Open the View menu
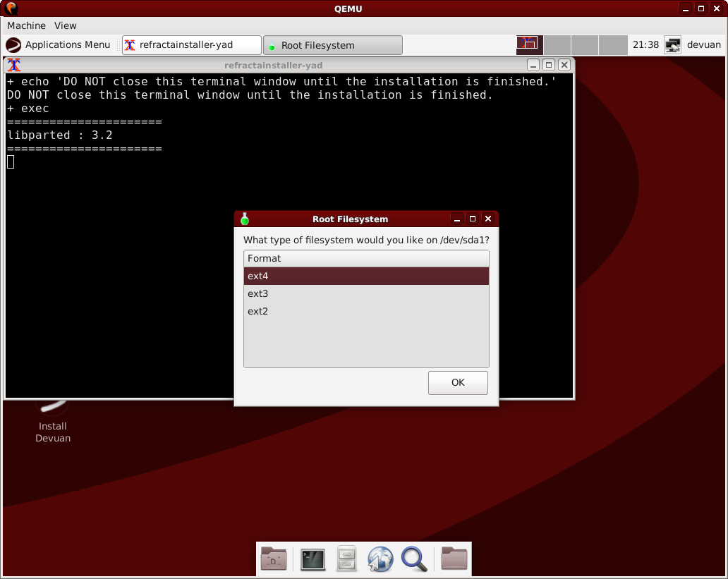Viewport: 728px width, 579px height. [66, 25]
